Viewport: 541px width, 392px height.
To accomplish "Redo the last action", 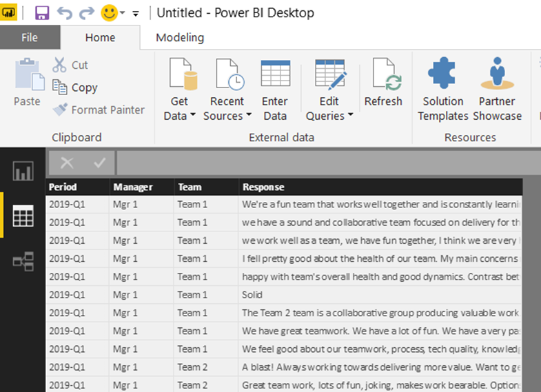I will point(87,13).
